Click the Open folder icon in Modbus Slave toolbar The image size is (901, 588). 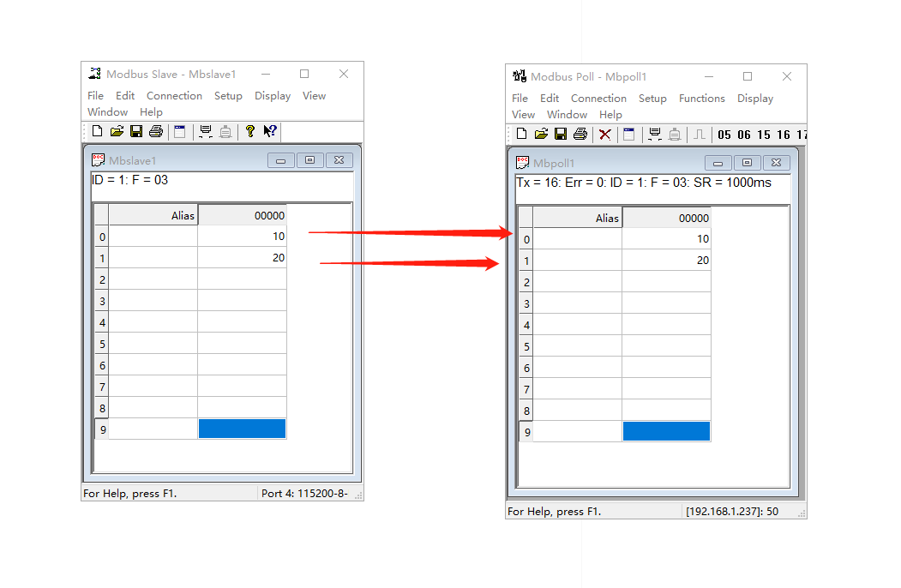click(x=117, y=131)
